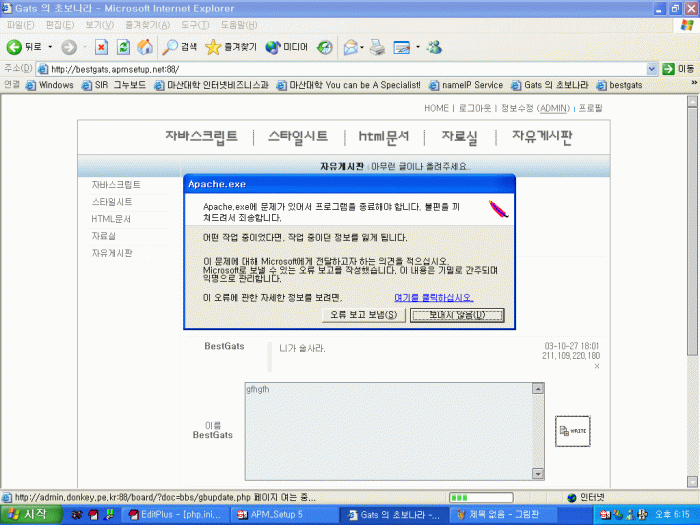Click 보내지 않음(D) button
The image size is (700, 525).
click(x=457, y=315)
